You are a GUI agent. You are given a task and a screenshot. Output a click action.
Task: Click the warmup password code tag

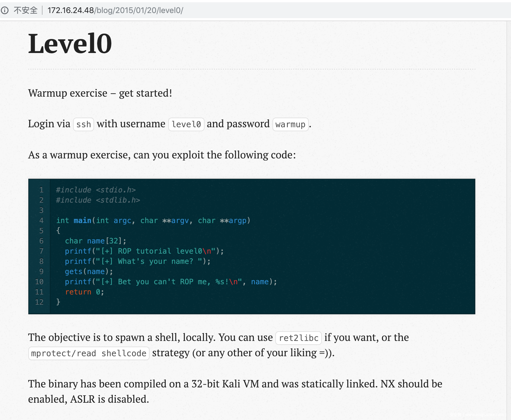pos(290,124)
